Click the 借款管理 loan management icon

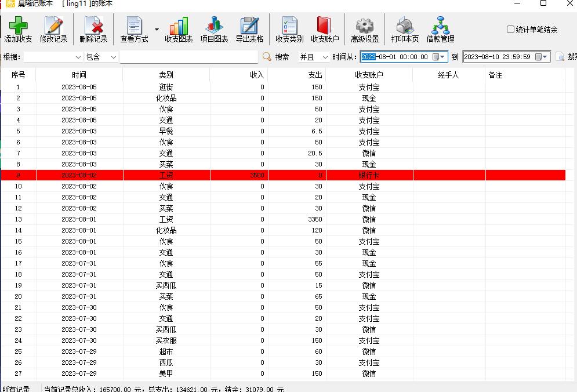(441, 28)
